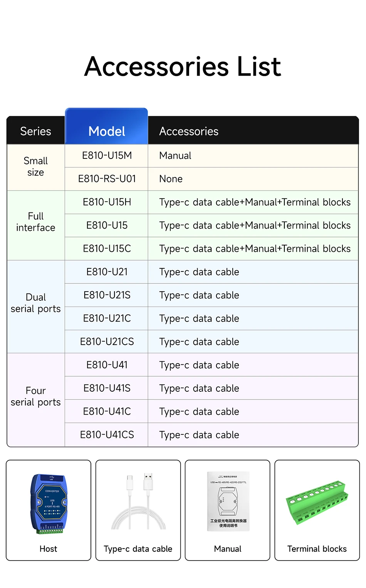Click the "None" accessories cell
Image resolution: width=366 pixels, height=588 pixels.
pos(171,179)
